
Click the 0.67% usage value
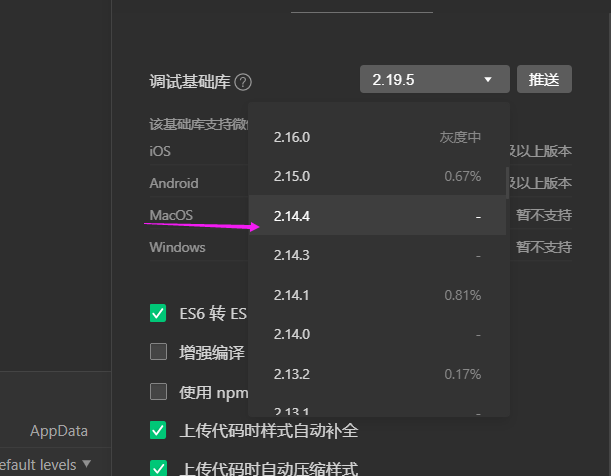[463, 176]
